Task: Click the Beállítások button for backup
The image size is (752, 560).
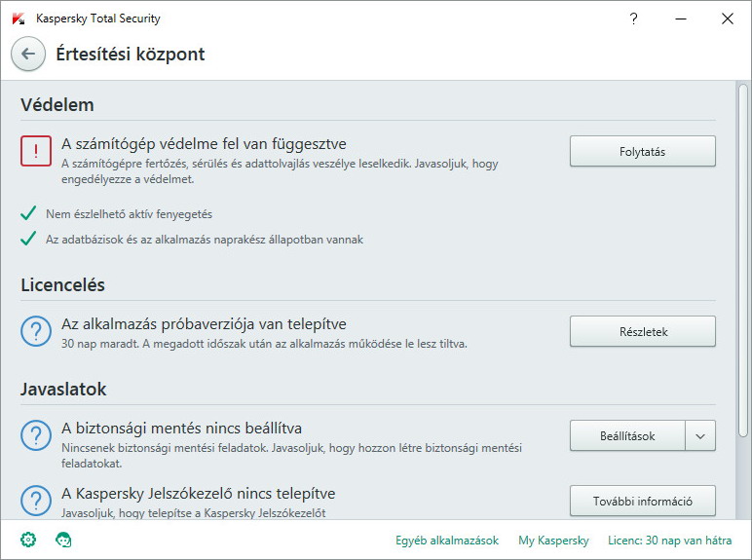Action: click(x=627, y=435)
